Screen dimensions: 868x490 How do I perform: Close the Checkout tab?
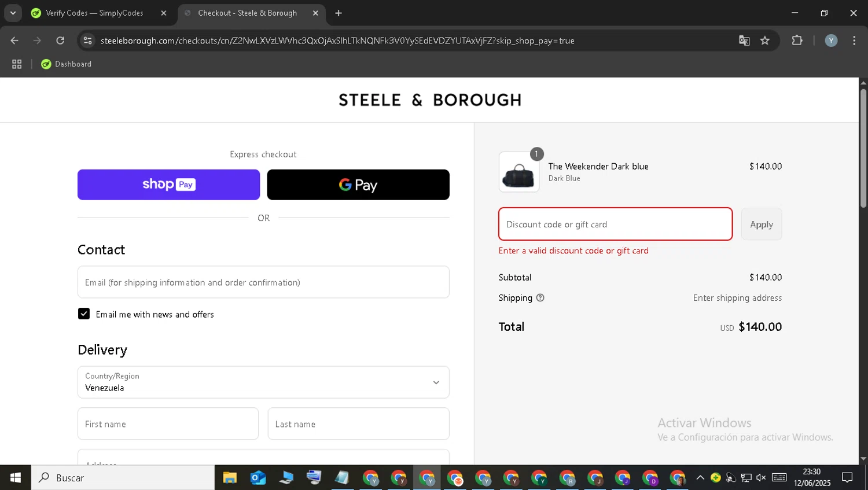pos(315,13)
